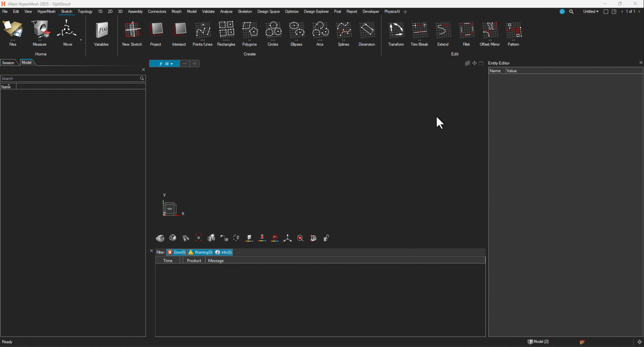Viewport: 644px width, 347px height.
Task: Close the message log panel
Action: pyautogui.click(x=152, y=251)
